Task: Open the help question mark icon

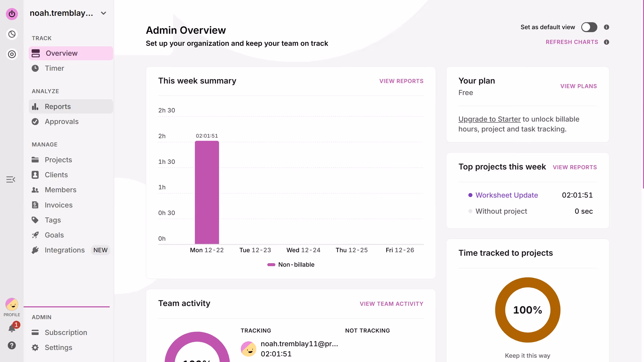Action: 12,345
